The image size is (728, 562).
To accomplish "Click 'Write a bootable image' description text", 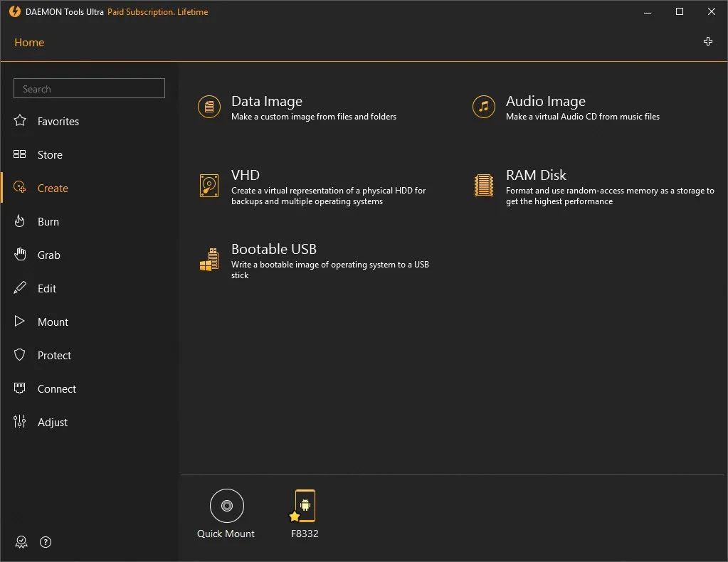I will [330, 270].
